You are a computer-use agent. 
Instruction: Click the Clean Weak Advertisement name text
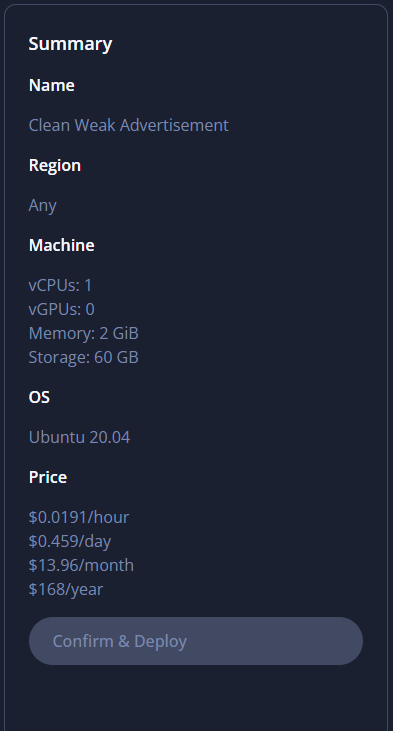[x=129, y=125]
